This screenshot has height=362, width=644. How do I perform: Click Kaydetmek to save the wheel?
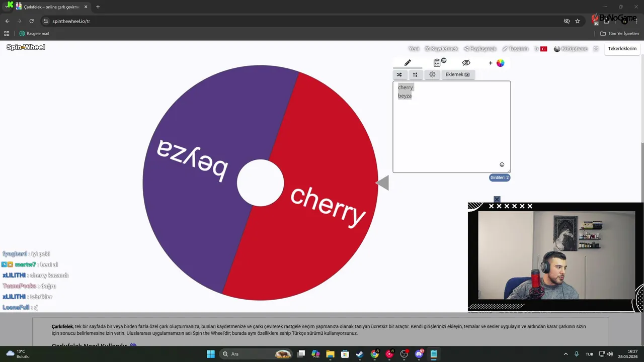point(441,49)
